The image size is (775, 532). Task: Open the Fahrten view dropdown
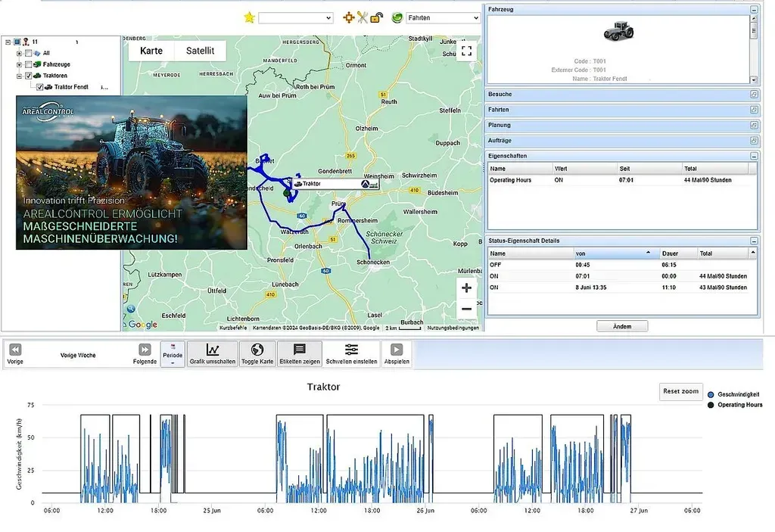(x=442, y=17)
